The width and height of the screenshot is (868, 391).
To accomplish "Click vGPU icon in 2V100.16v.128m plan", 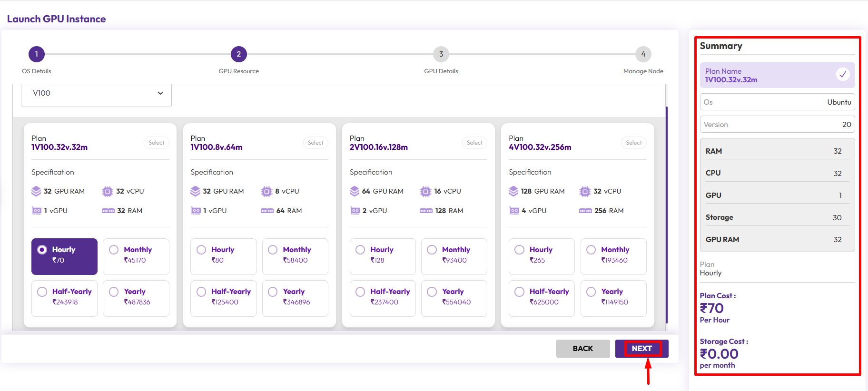I will (355, 211).
